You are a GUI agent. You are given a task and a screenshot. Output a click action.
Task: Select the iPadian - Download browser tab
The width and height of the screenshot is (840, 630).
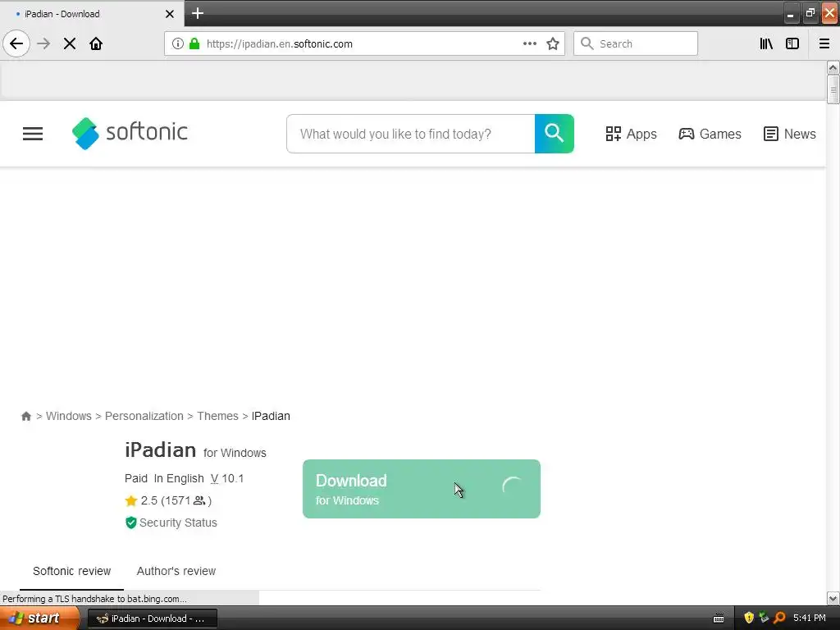[91, 13]
